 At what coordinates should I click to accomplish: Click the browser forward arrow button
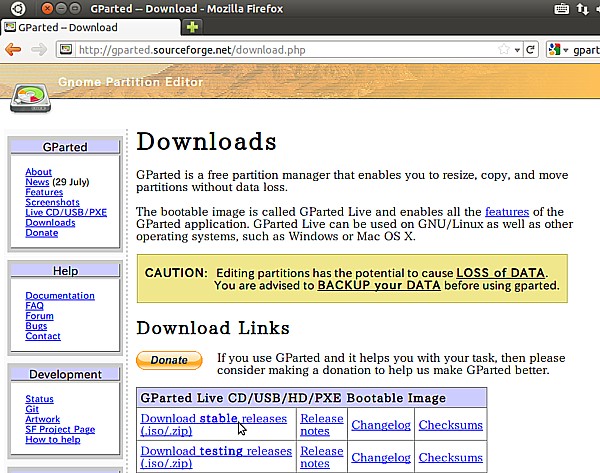point(39,49)
